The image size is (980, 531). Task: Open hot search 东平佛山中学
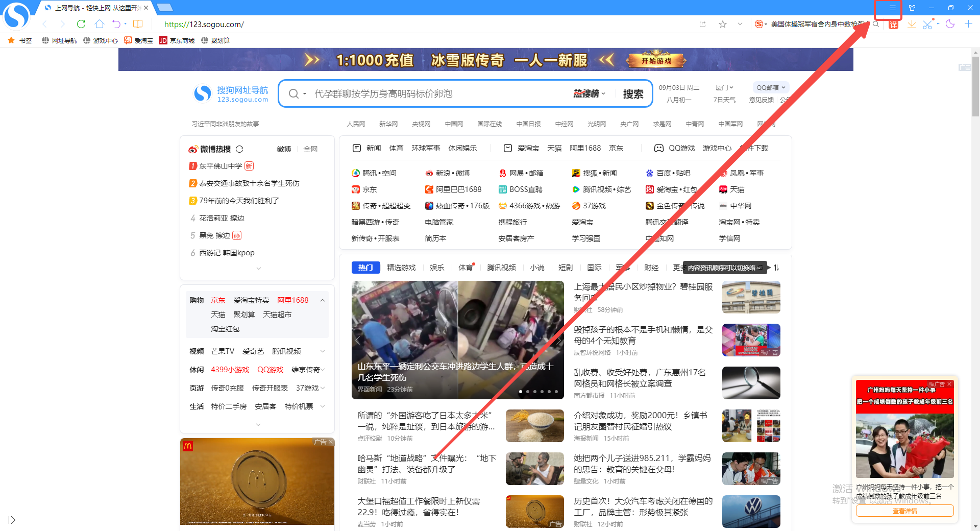[x=220, y=166]
